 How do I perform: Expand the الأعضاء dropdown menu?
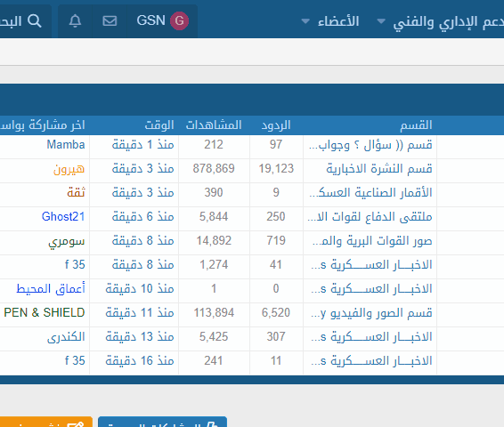305,21
